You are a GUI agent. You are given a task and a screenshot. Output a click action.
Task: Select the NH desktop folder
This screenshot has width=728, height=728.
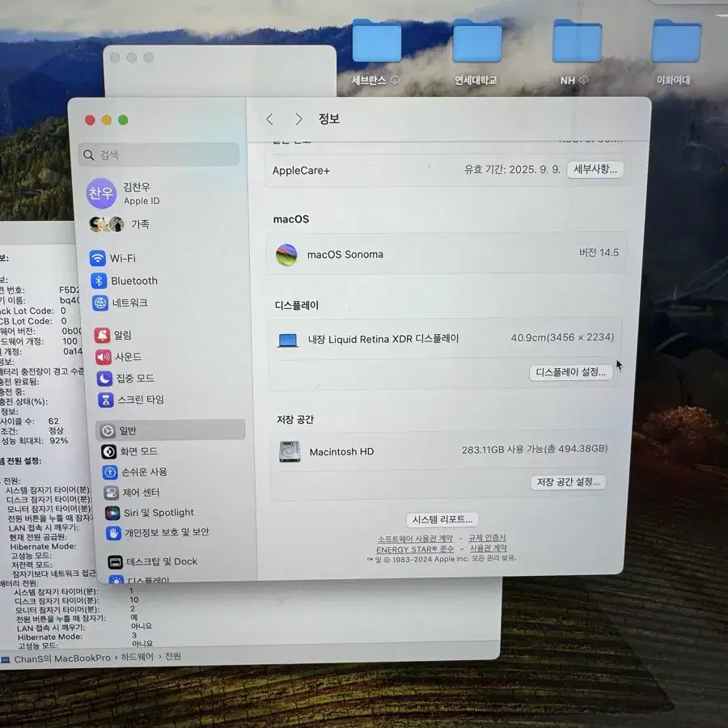(576, 53)
